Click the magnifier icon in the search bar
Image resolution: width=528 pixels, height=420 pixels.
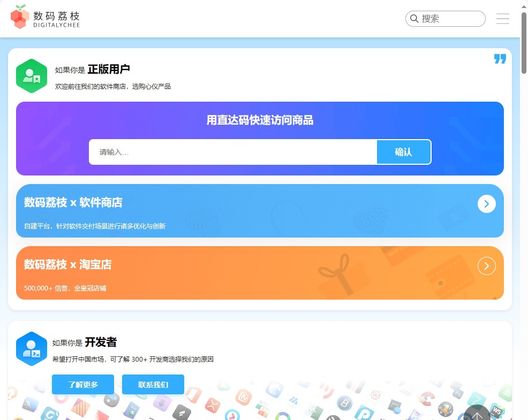(414, 18)
